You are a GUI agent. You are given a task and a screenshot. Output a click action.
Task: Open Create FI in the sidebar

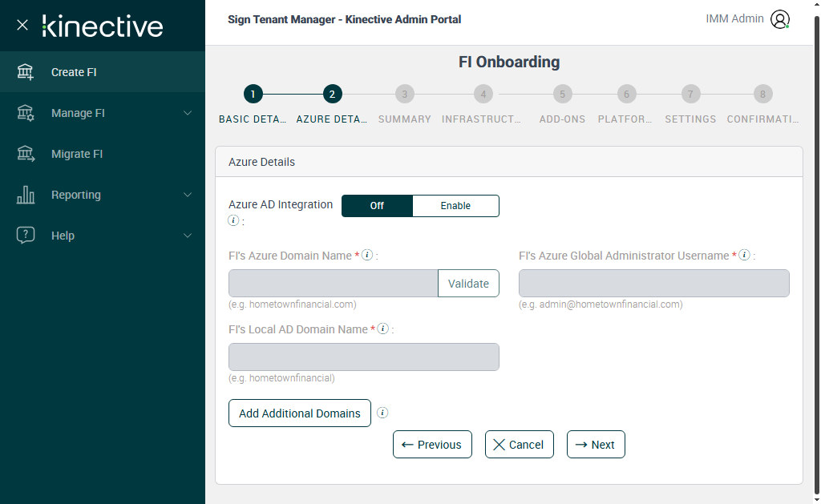click(x=103, y=71)
